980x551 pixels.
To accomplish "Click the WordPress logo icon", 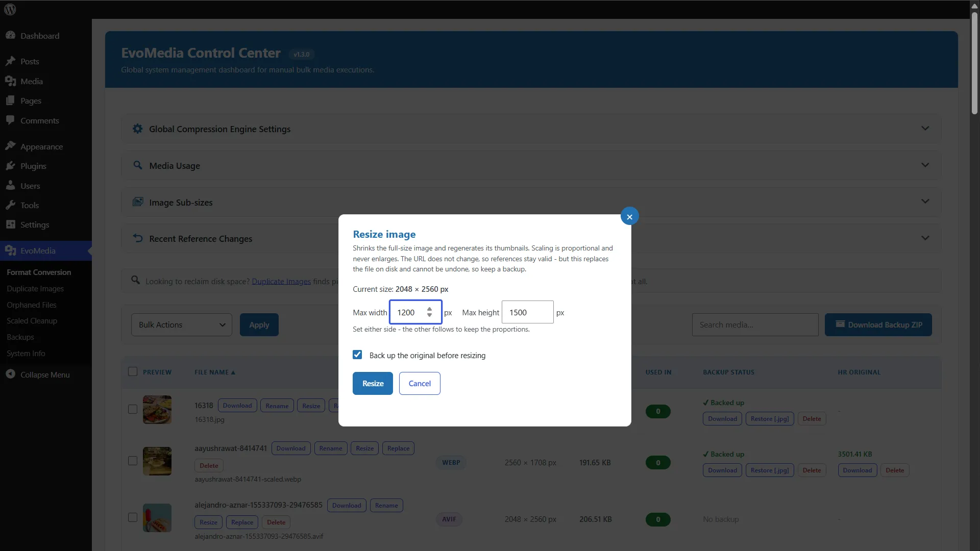I will tap(10, 9).
